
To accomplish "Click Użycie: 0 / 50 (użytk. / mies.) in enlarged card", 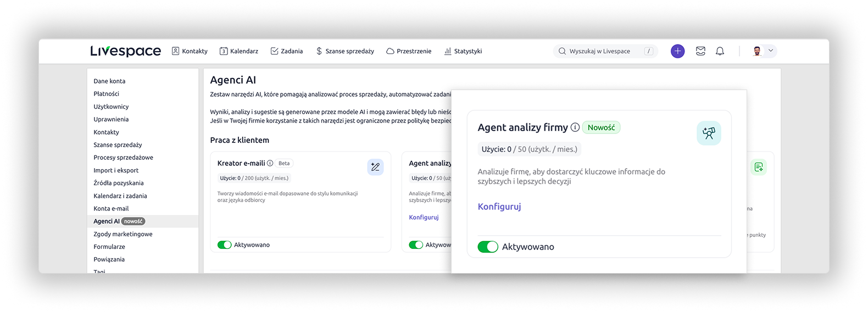I will (x=530, y=149).
